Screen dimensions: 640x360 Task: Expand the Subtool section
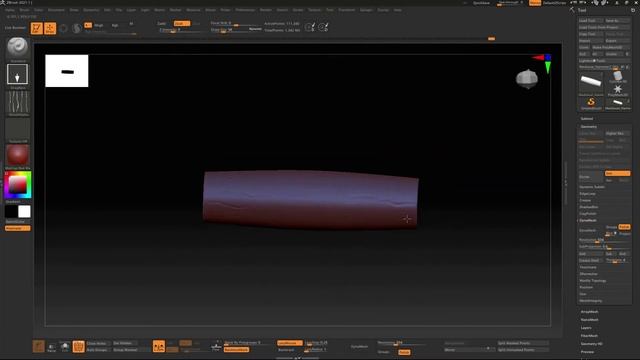(587, 119)
